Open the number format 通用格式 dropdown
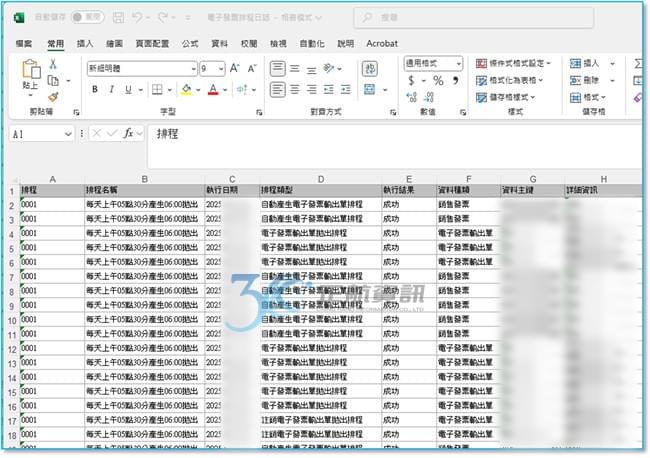The image size is (650, 458). 458,63
